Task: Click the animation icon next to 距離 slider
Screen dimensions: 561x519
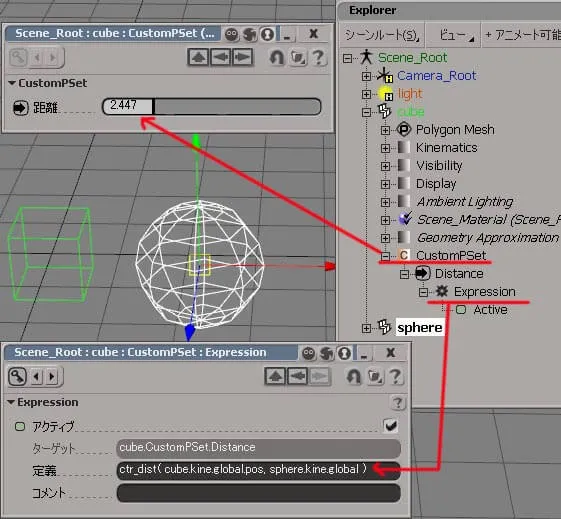Action: [20, 107]
